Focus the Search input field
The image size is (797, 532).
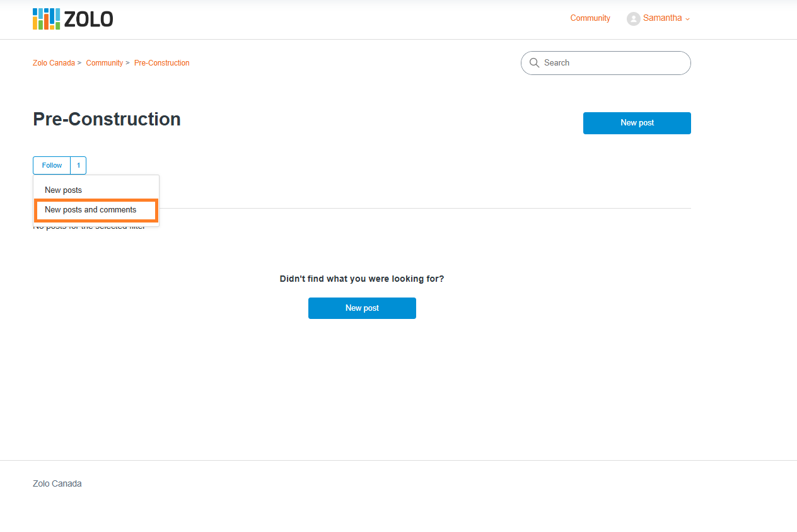(x=606, y=63)
